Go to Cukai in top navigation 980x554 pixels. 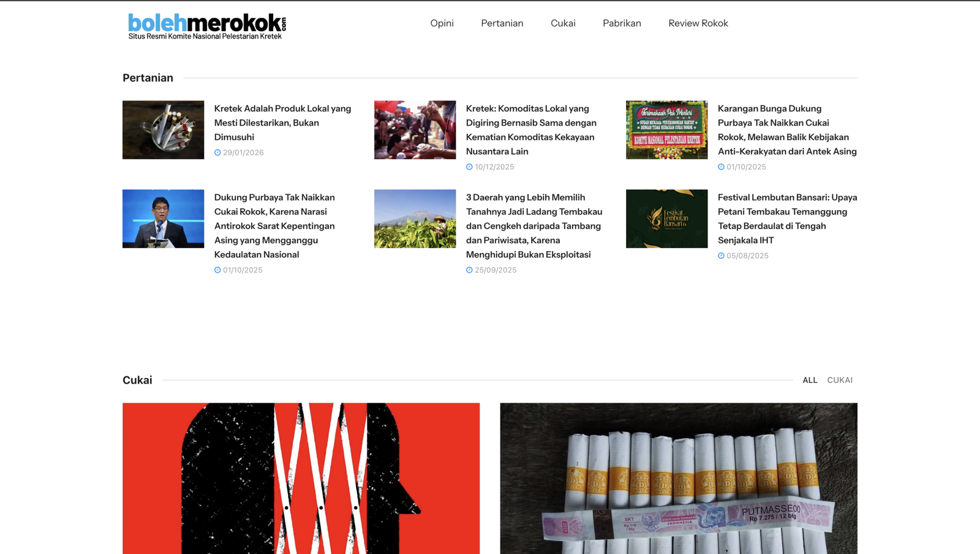coord(563,23)
